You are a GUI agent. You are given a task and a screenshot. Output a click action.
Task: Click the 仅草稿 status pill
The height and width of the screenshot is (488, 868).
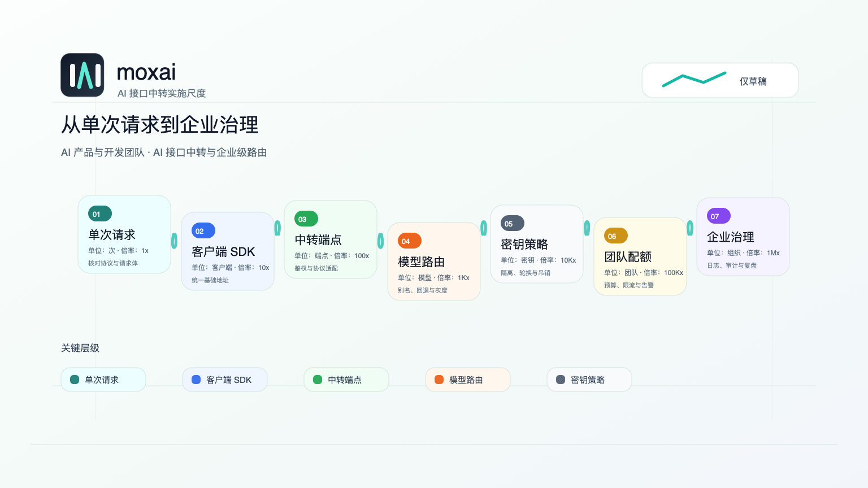click(x=721, y=80)
